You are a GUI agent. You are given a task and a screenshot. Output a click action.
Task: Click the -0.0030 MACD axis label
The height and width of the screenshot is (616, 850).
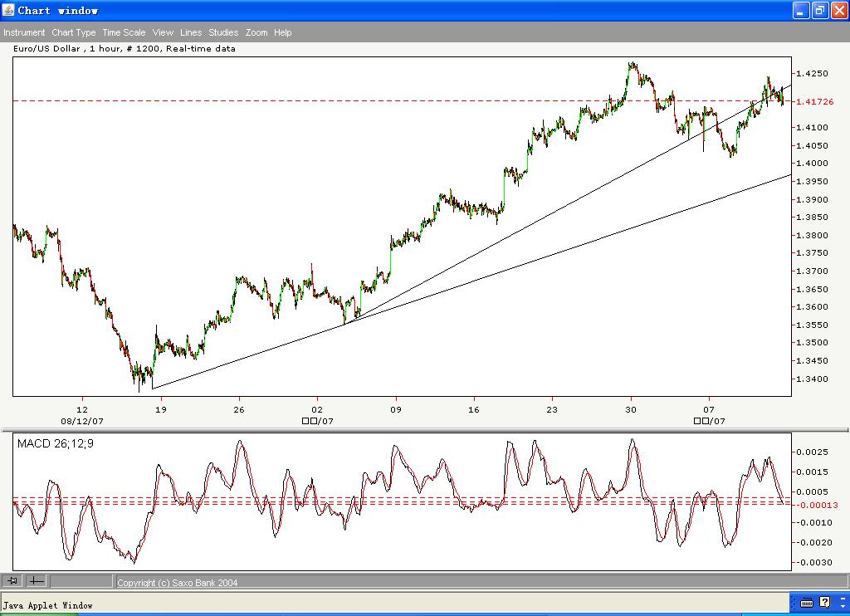tap(813, 562)
